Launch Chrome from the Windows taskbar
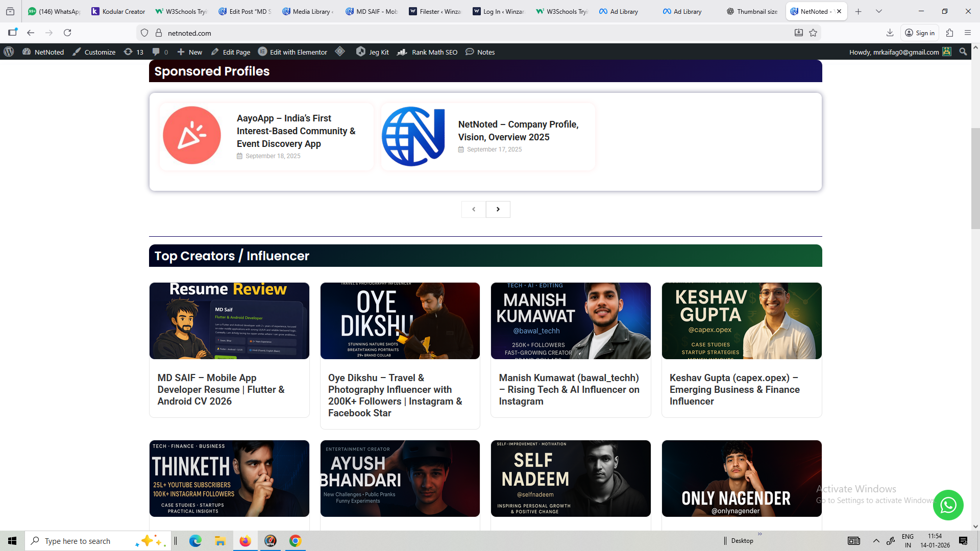Screen dimensions: 980x551 pos(295,541)
